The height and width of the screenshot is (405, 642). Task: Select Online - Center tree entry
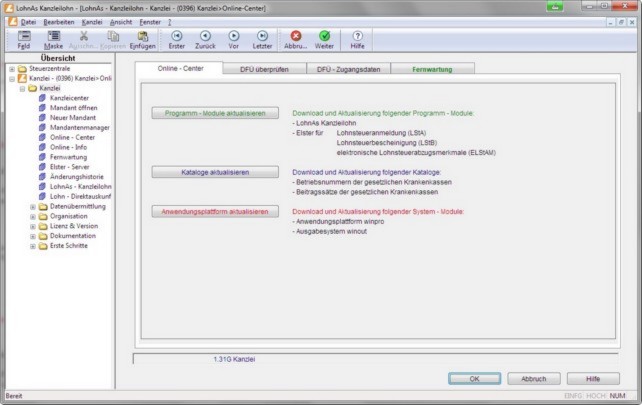(72, 137)
